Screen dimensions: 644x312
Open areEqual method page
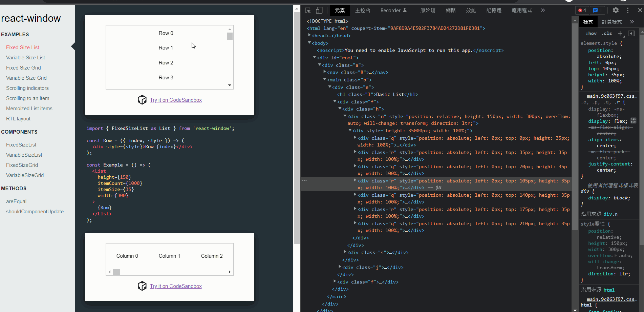coord(16,201)
